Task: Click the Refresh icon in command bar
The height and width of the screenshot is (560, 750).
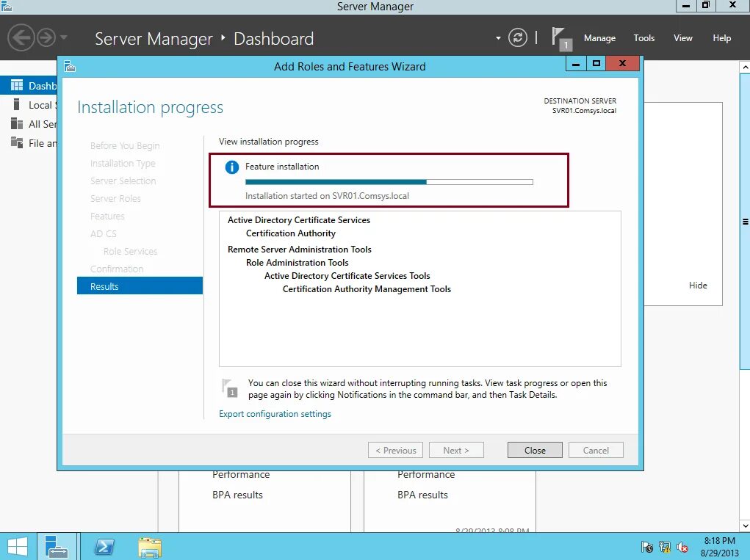Action: 518,37
